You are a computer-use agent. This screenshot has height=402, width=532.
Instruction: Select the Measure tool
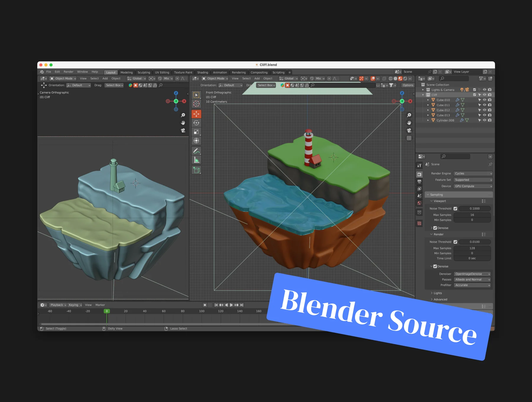point(196,160)
